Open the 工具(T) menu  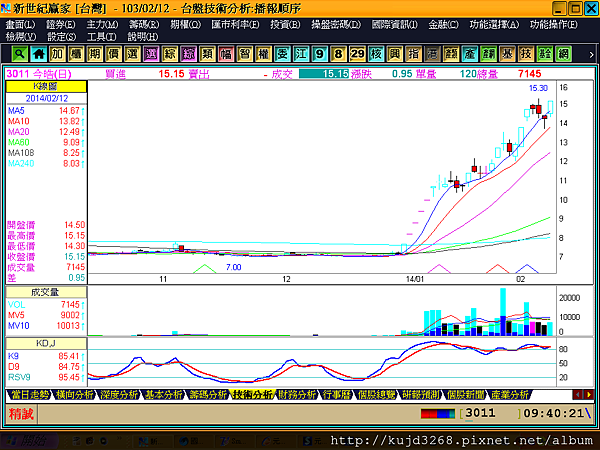[101, 37]
